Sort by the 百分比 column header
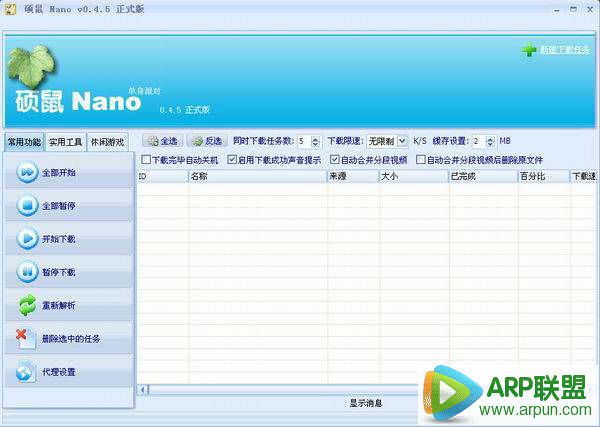Viewport: 600px width, 427px height. [544, 176]
